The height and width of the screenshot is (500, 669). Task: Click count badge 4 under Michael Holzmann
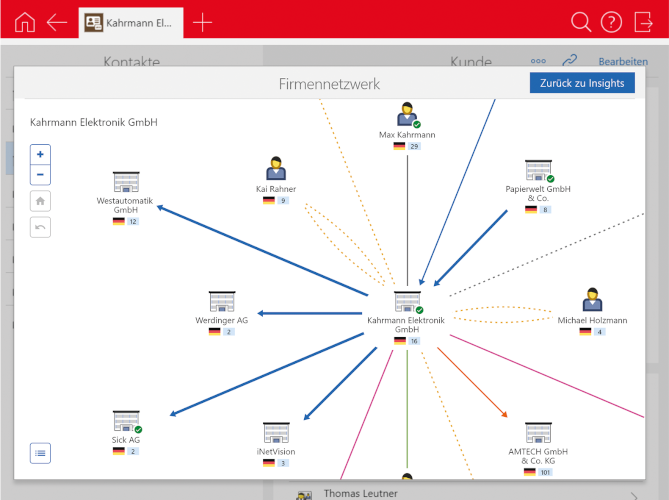pyautogui.click(x=599, y=332)
